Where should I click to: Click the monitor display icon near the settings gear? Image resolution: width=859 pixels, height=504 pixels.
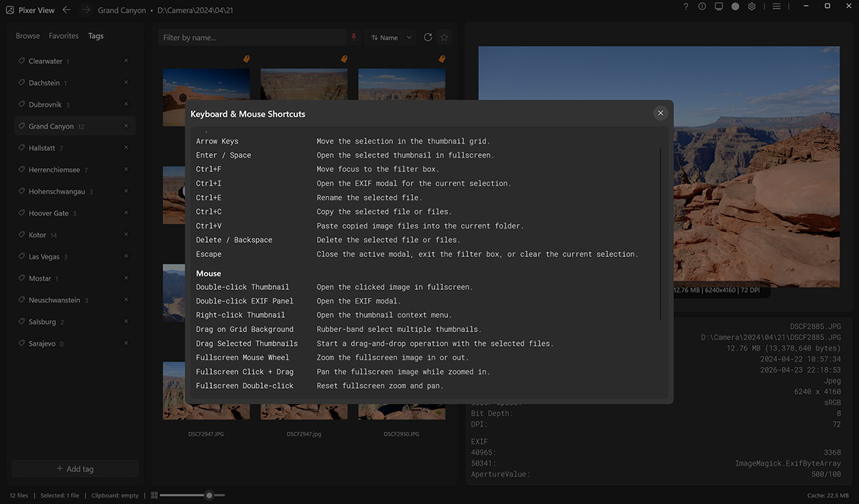click(719, 8)
